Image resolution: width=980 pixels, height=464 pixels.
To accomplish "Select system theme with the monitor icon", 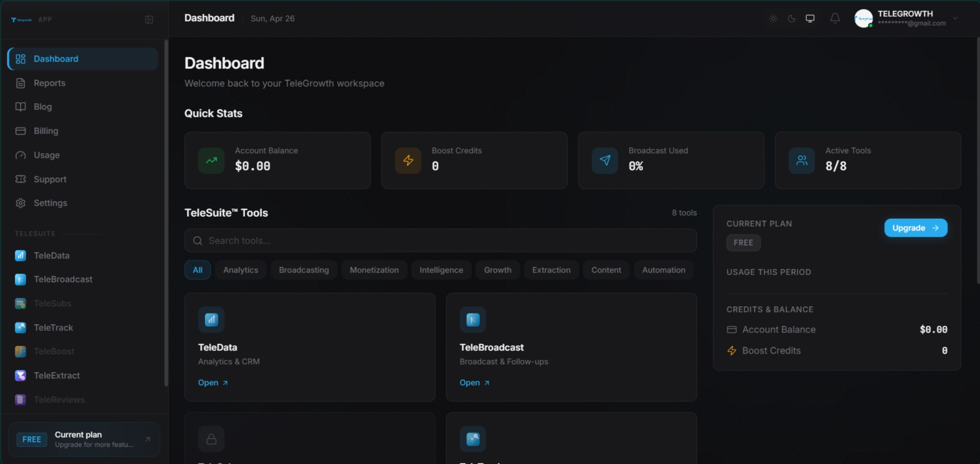I will 810,18.
